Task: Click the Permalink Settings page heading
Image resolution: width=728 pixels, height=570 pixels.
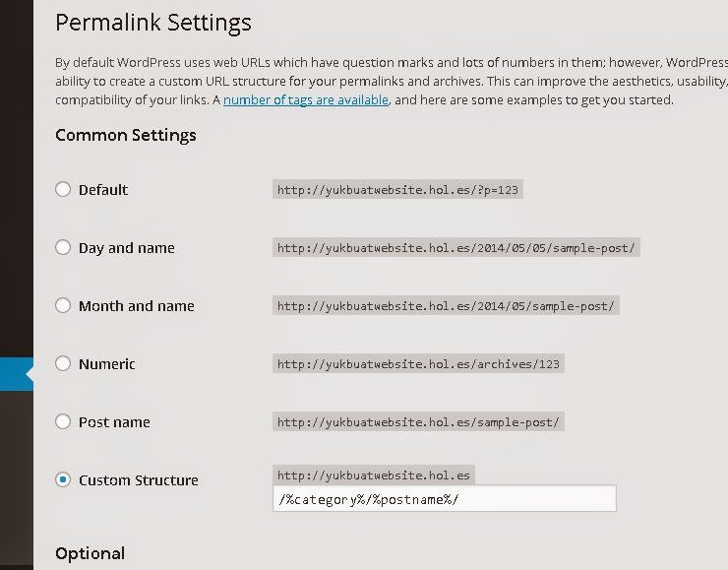Action: pyautogui.click(x=153, y=23)
